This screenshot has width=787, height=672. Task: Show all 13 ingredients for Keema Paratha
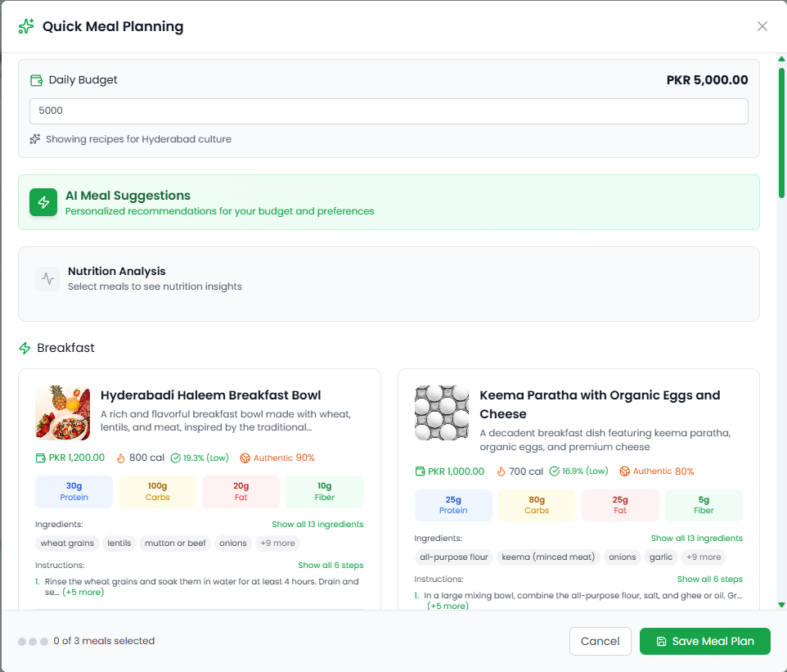(697, 538)
